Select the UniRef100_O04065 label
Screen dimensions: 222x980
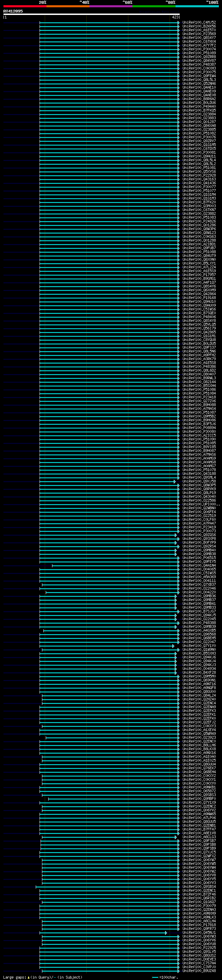point(199,569)
